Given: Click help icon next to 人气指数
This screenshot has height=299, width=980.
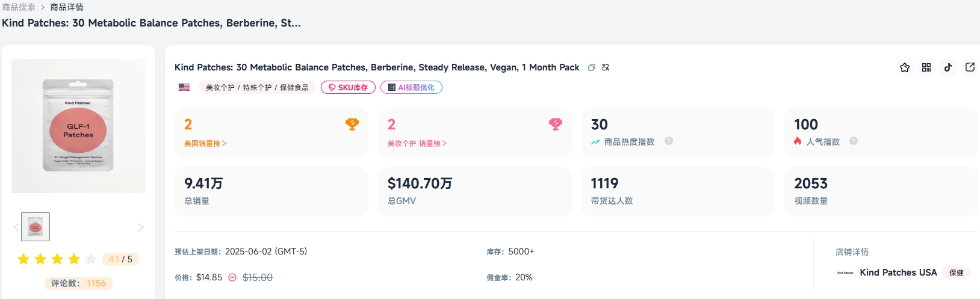Looking at the screenshot, I should [x=854, y=141].
